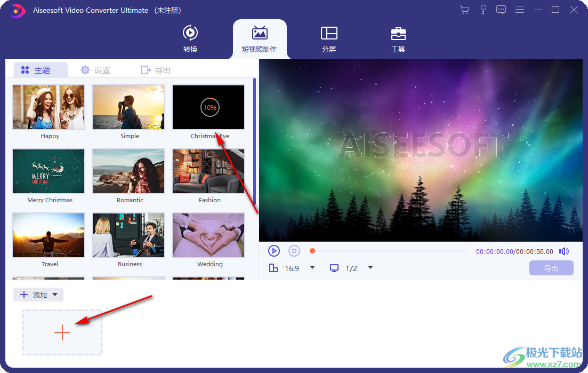588x373 pixels.
Task: Open the 工具 (Toolbox) tab
Action: (398, 39)
